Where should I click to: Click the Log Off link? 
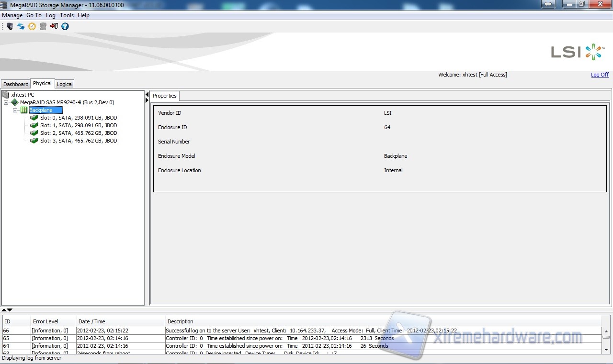[x=600, y=75]
